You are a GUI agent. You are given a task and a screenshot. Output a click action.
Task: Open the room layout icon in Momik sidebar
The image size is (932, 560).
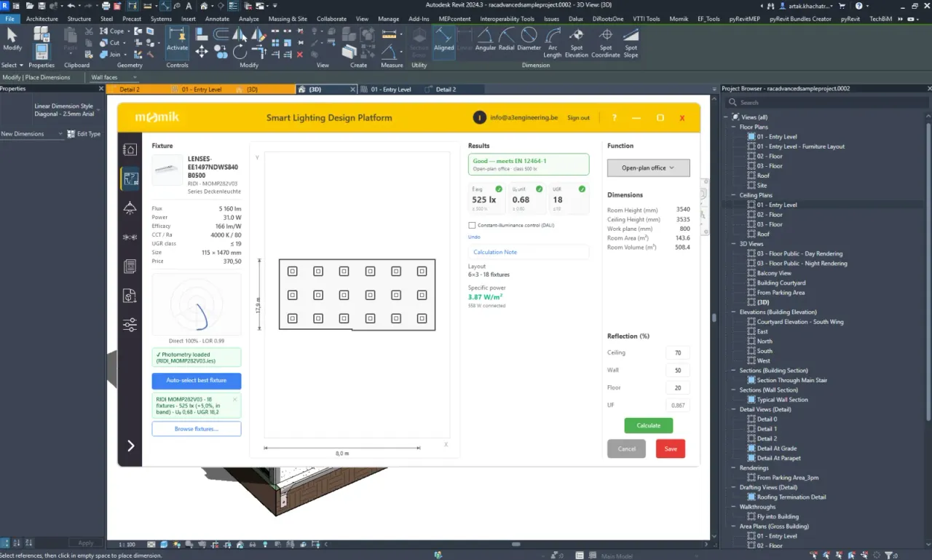tap(130, 178)
